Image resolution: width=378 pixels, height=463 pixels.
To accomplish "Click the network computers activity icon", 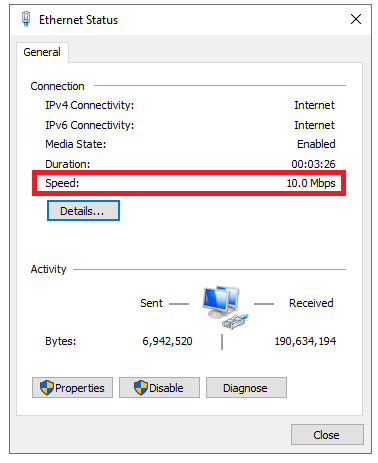I will pos(225,307).
